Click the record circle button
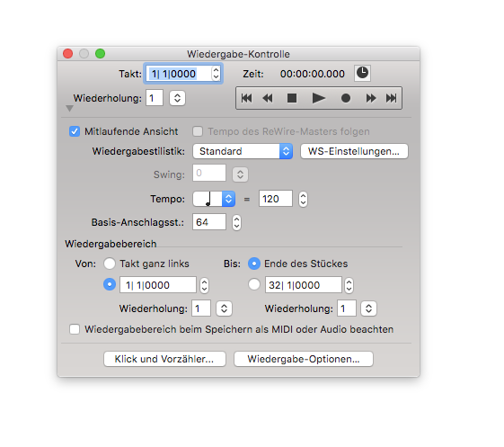The height and width of the screenshot is (447, 504). 346,98
